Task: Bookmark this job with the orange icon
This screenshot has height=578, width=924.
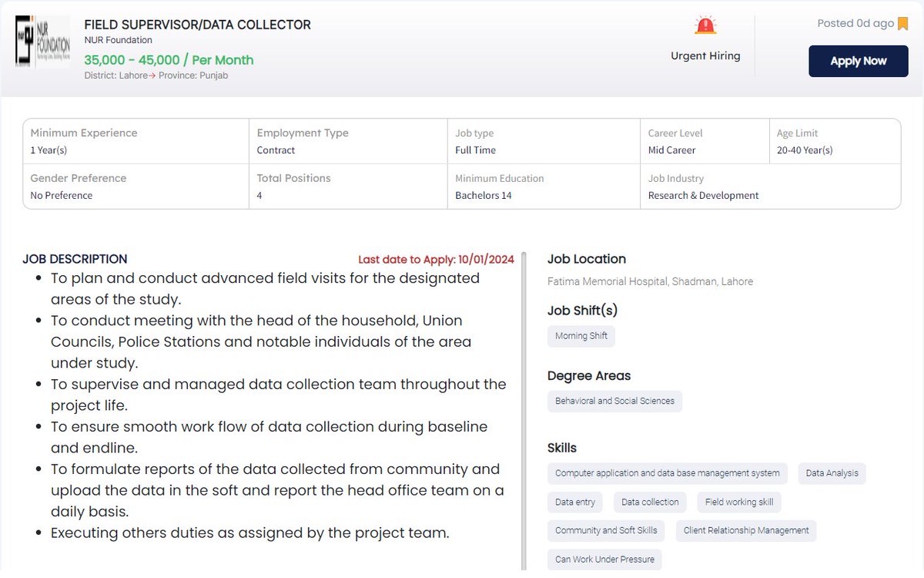Action: coord(902,23)
